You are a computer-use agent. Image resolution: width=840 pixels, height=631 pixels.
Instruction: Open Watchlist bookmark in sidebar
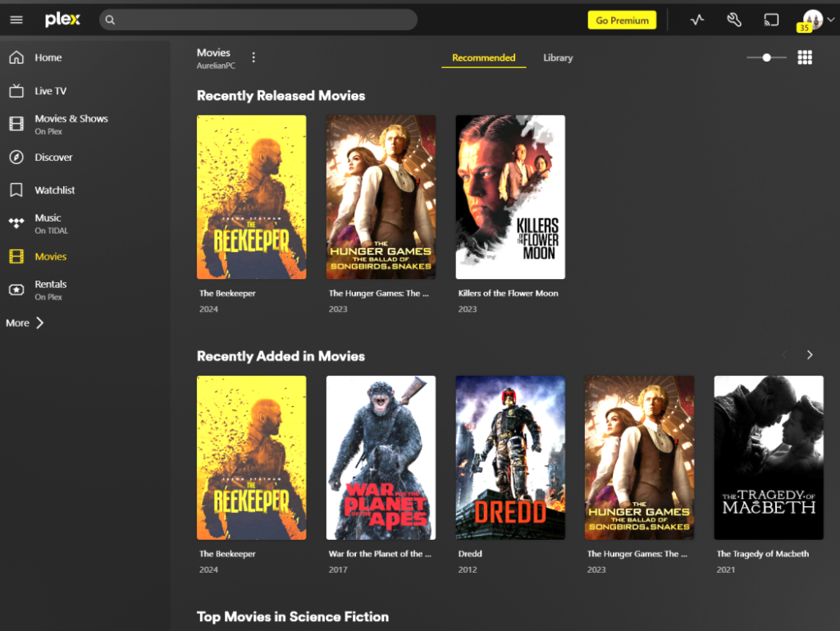tap(16, 190)
